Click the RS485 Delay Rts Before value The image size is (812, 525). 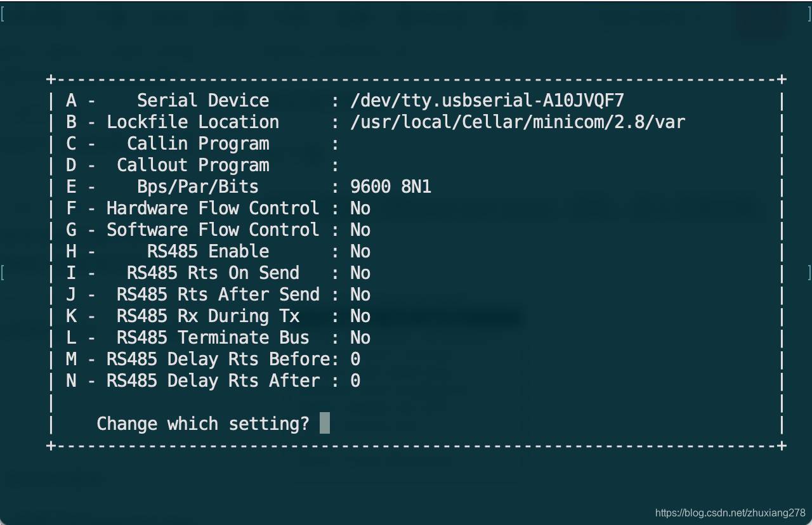tap(355, 359)
